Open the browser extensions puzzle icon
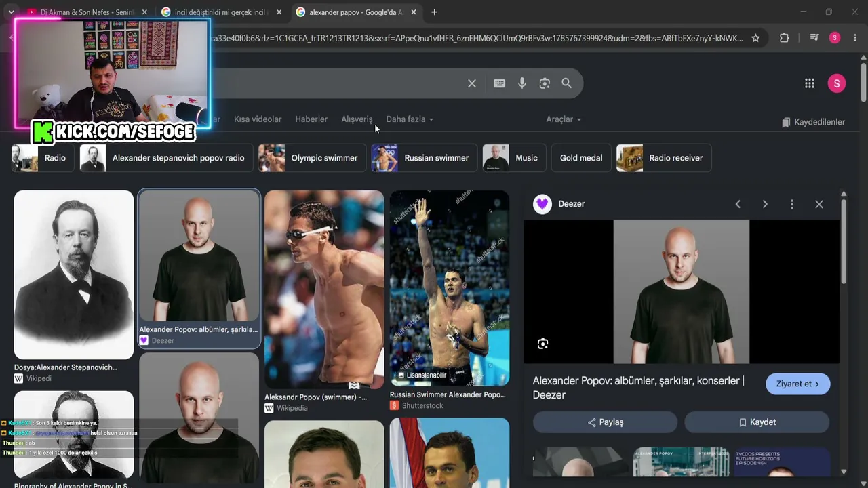Image resolution: width=868 pixels, height=488 pixels. click(785, 38)
